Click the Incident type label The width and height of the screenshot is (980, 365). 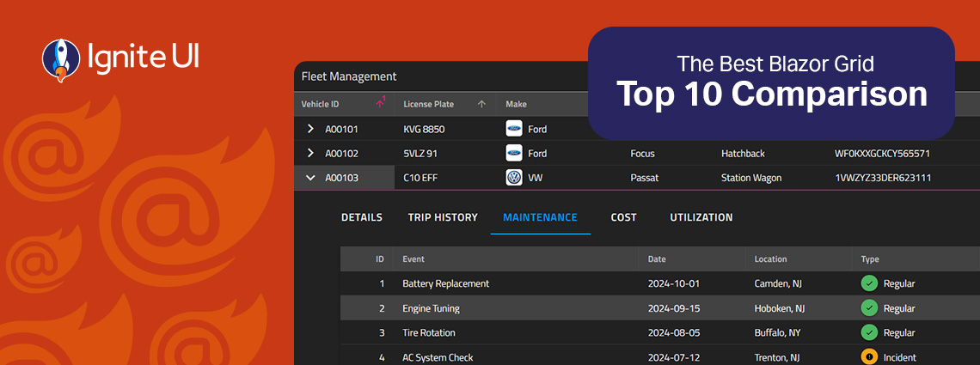(x=900, y=357)
